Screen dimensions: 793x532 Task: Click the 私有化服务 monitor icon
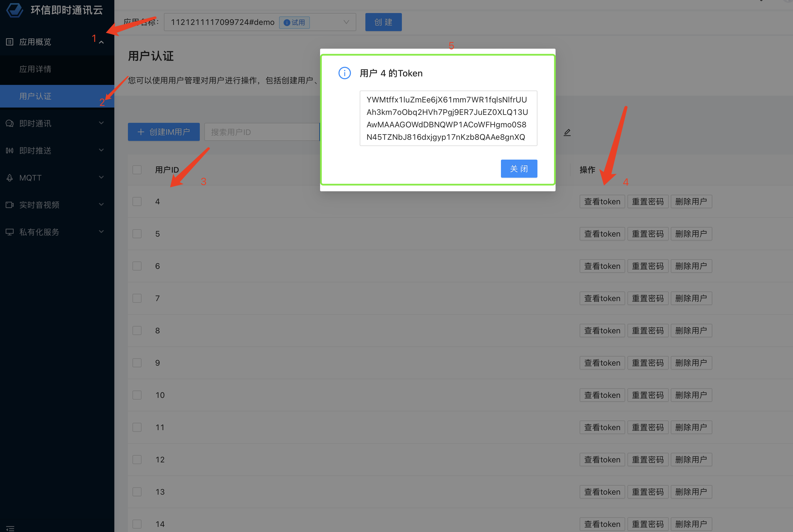point(10,232)
